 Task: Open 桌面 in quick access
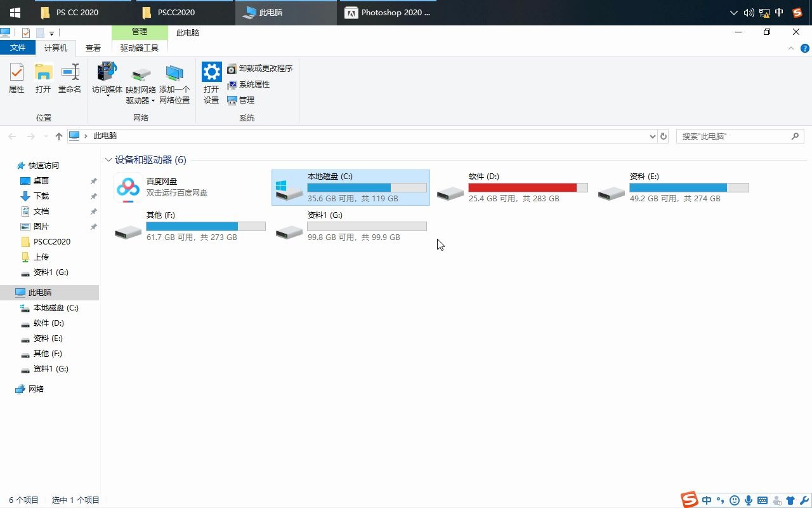pyautogui.click(x=41, y=181)
